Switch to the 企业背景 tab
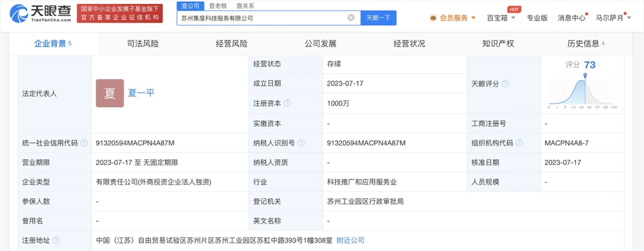 [x=53, y=44]
